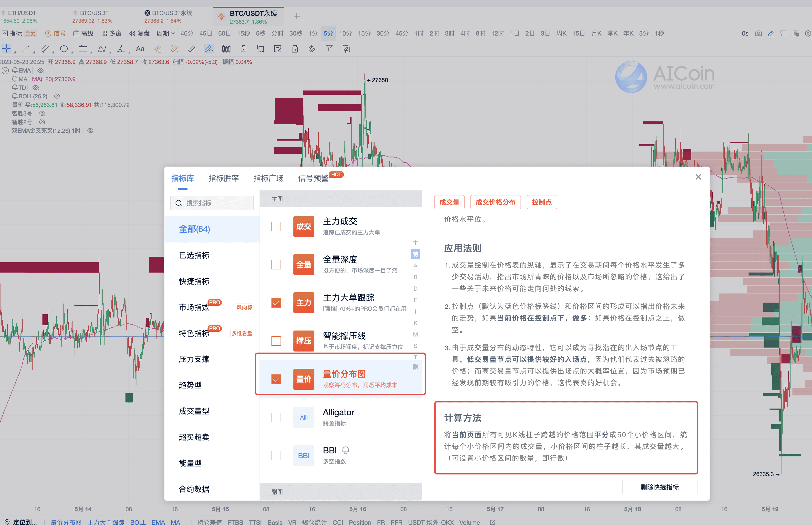Click the candlestick style toolbar icon
The width and height of the screenshot is (812, 525).
click(226, 49)
